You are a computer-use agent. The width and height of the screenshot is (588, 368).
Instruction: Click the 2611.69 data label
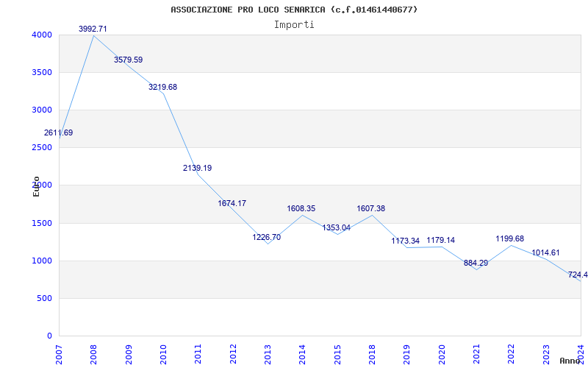pos(59,132)
